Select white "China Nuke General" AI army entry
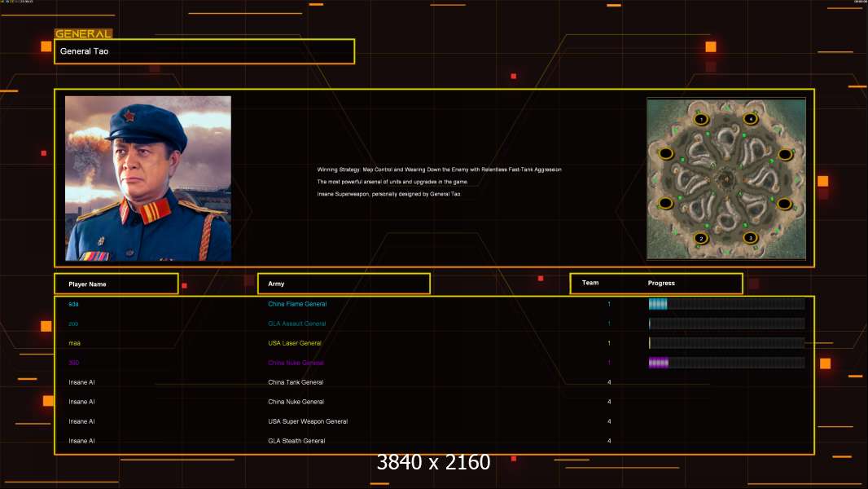868x489 pixels. [x=296, y=402]
